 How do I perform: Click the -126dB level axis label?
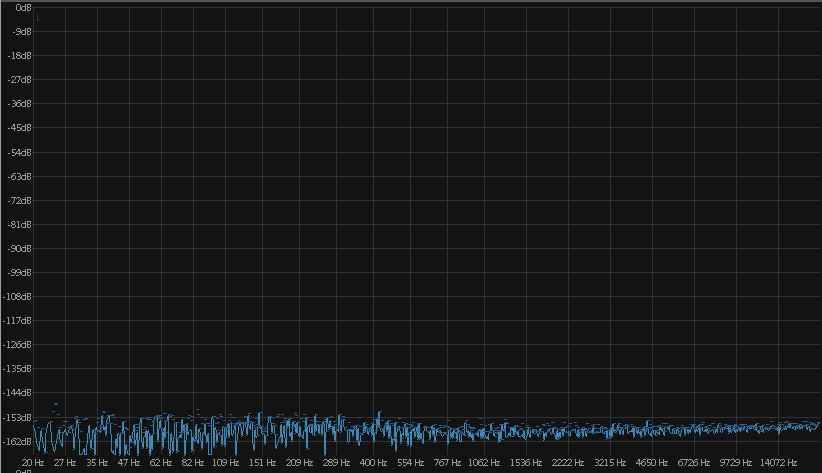click(17, 344)
